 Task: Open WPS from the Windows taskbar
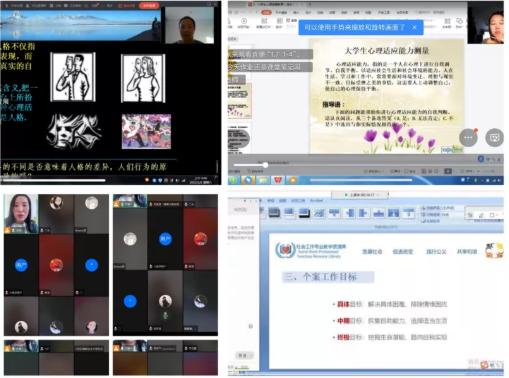click(x=278, y=180)
